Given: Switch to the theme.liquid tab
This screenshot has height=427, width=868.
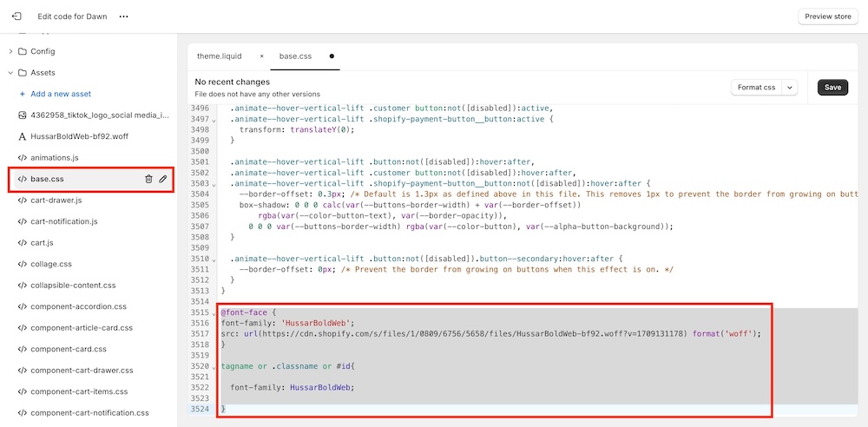Looking at the screenshot, I should coord(220,56).
